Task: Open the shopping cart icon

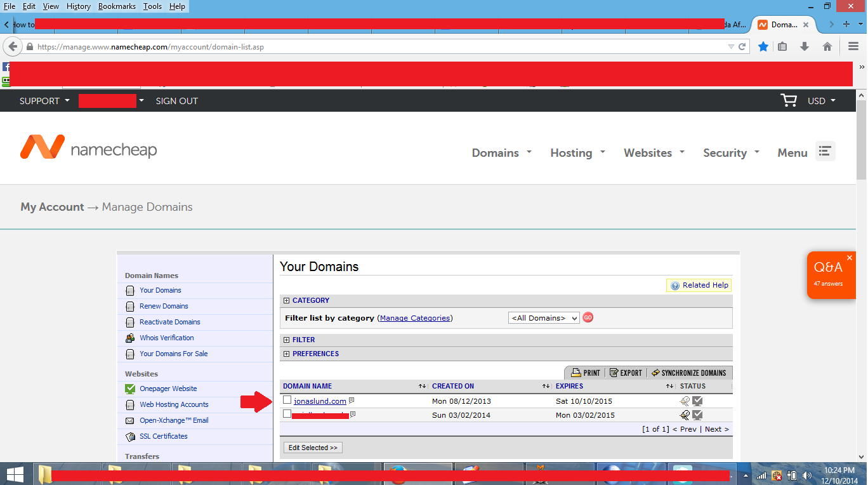Action: tap(788, 100)
